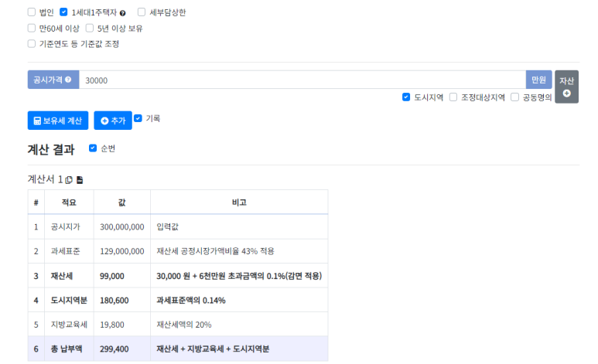This screenshot has height=364, width=598.
Task: Toggle the 공동명의 checkbox
Action: (515, 97)
